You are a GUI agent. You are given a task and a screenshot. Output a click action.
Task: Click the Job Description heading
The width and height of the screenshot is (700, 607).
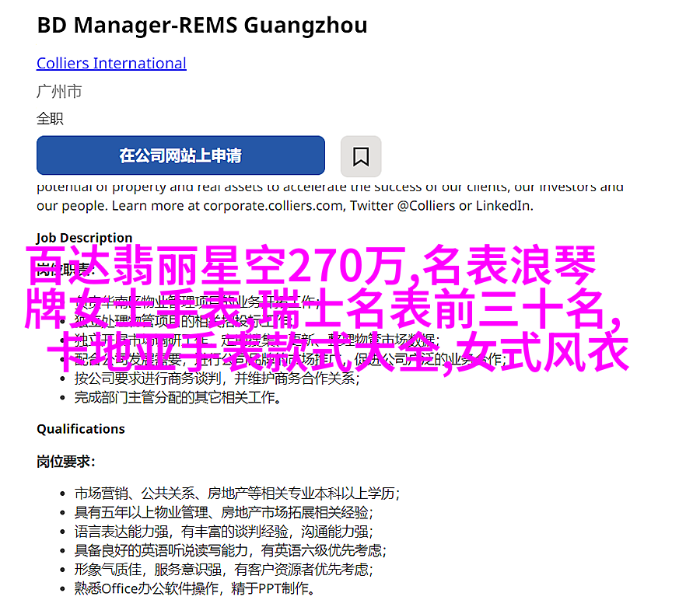coord(84,238)
